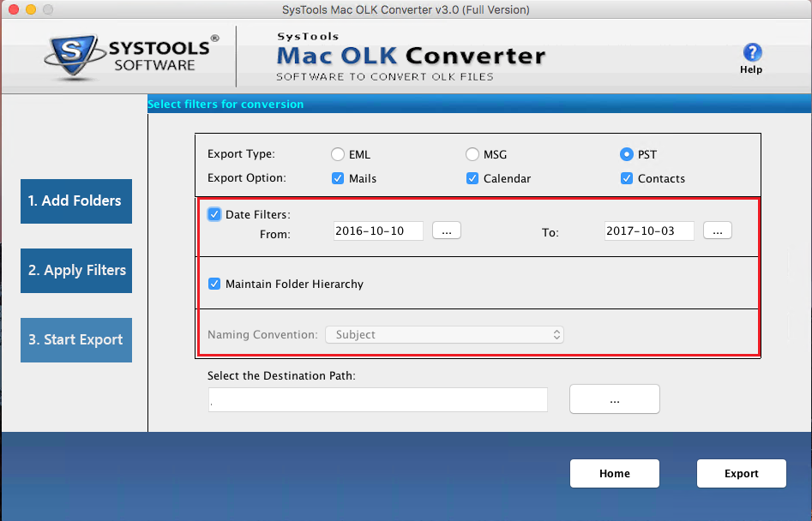Click the SysTools Software logo

click(131, 57)
